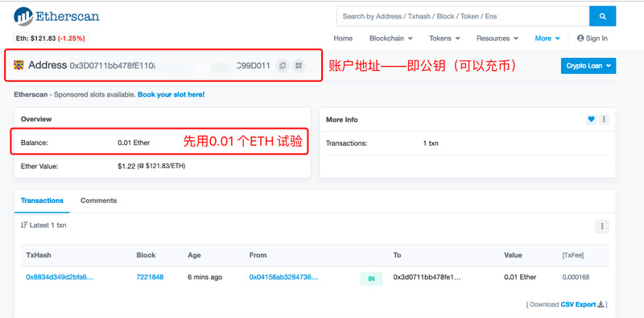This screenshot has height=318, width=644.
Task: Click the CSV Export download icon
Action: click(x=601, y=304)
